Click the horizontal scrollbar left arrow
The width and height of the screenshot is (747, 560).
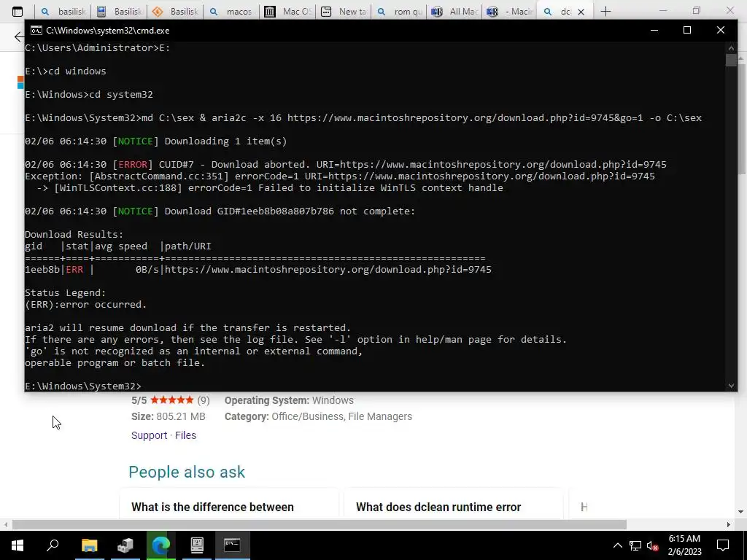click(5, 525)
